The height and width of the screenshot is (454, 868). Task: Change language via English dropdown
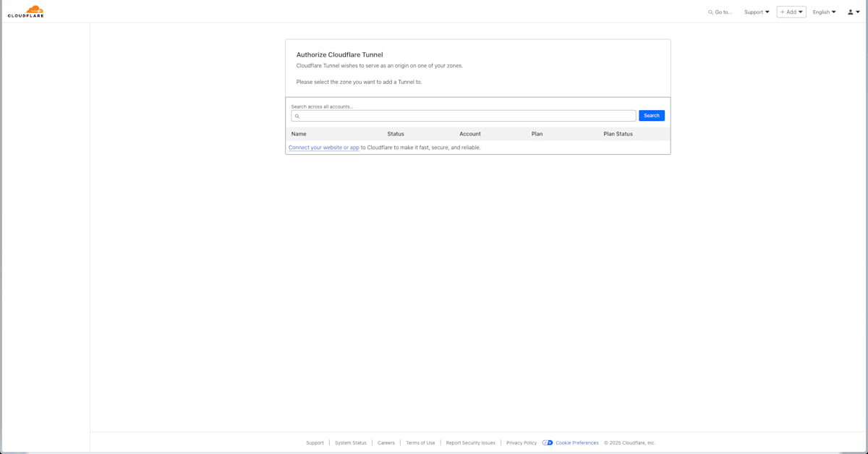click(x=824, y=12)
